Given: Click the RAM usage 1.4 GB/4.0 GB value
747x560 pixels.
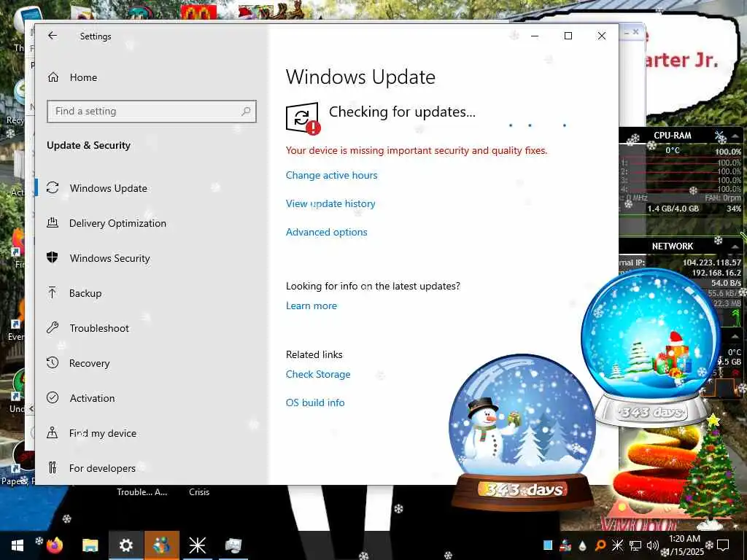Looking at the screenshot, I should coord(673,209).
